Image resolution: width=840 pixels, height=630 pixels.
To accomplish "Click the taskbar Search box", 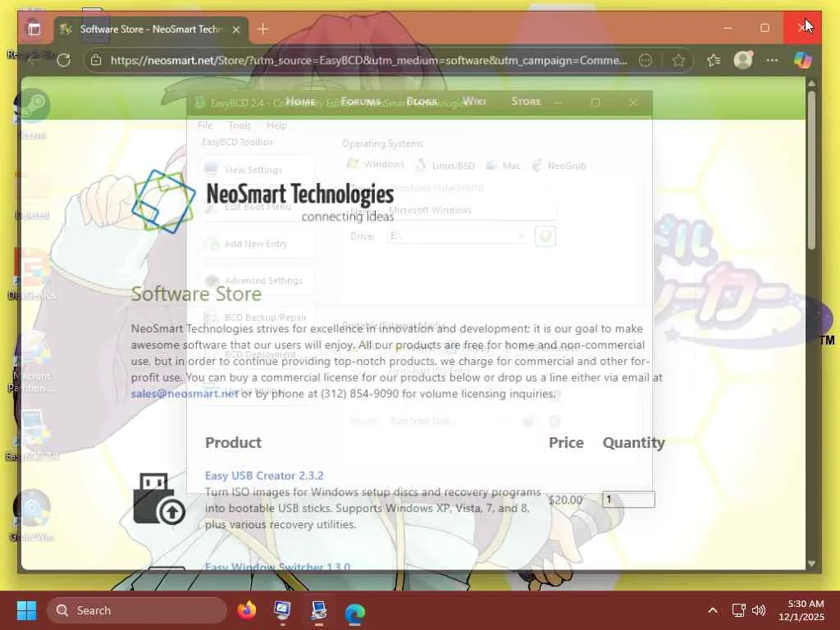I will pos(137,610).
